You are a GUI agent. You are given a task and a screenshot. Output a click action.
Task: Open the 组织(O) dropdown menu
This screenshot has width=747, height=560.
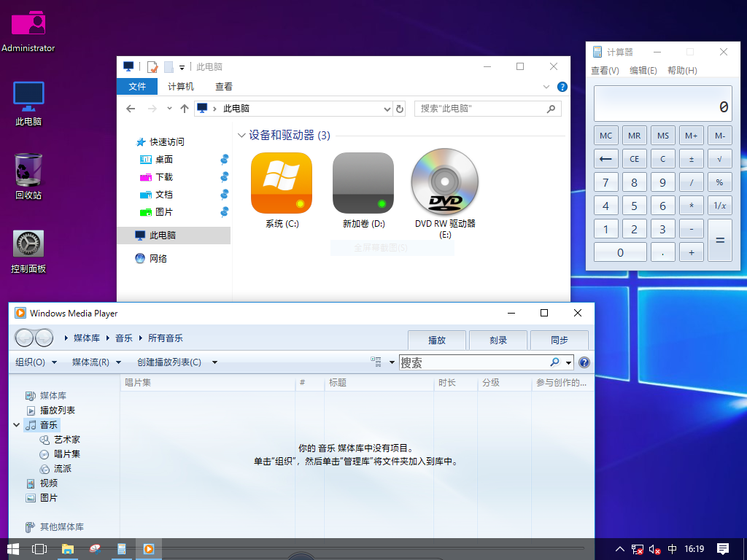click(x=34, y=362)
